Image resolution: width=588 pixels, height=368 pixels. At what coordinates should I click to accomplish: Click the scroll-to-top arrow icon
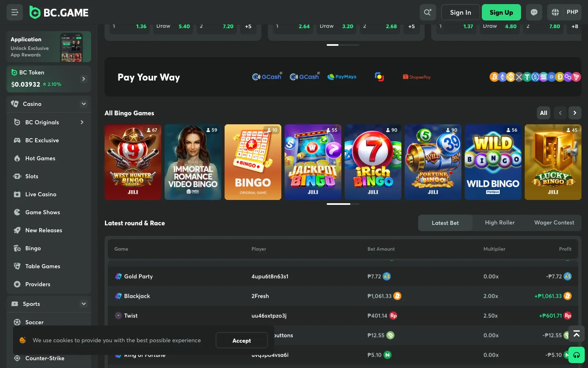[577, 334]
